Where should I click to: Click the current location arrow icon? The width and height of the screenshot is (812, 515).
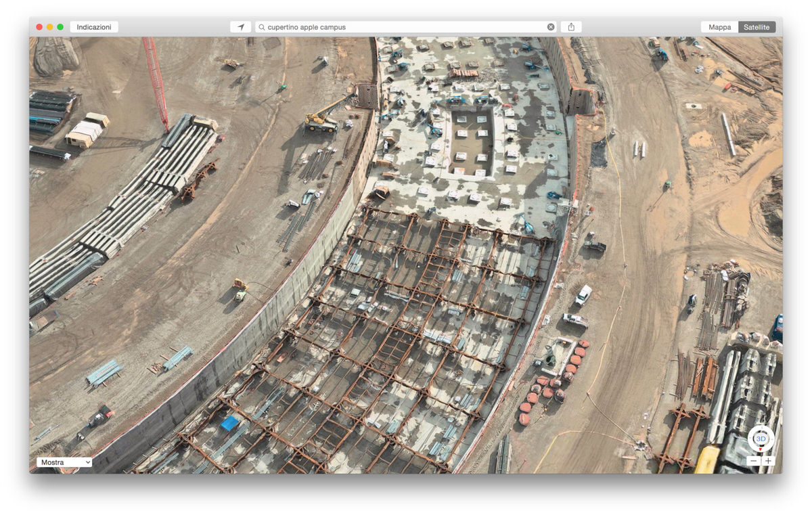coord(241,27)
